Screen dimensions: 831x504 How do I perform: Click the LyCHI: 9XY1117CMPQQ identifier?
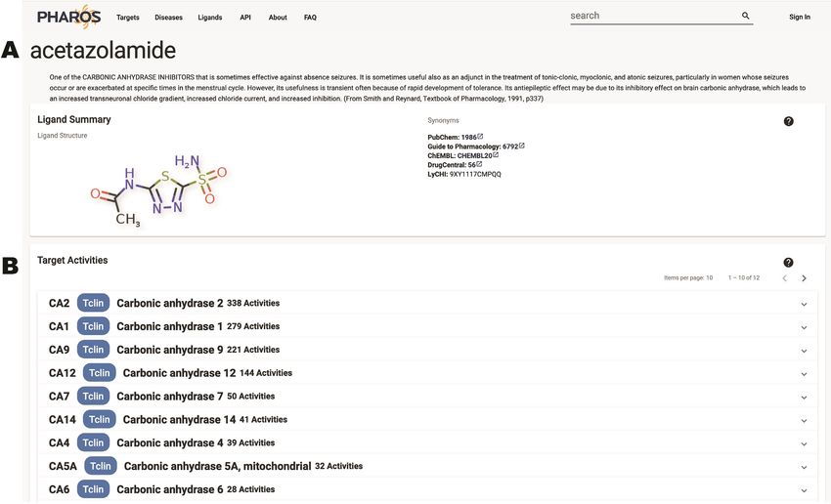click(464, 174)
